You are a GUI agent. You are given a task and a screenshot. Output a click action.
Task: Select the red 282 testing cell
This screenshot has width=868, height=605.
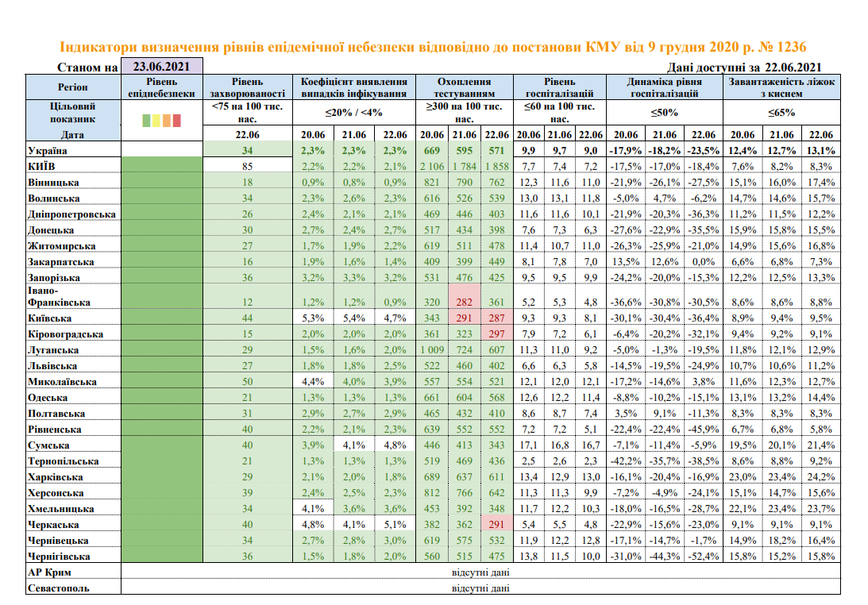465,302
